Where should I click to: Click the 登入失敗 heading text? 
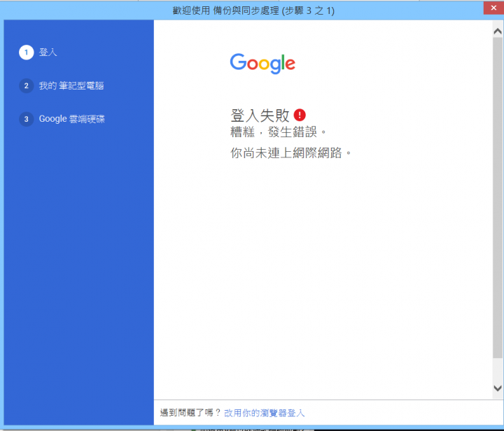tap(260, 115)
